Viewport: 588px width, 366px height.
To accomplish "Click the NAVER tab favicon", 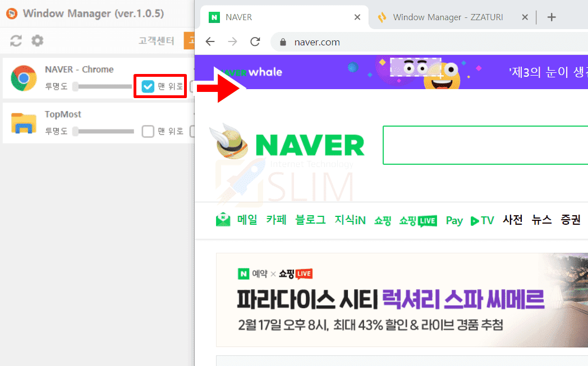I will 214,17.
